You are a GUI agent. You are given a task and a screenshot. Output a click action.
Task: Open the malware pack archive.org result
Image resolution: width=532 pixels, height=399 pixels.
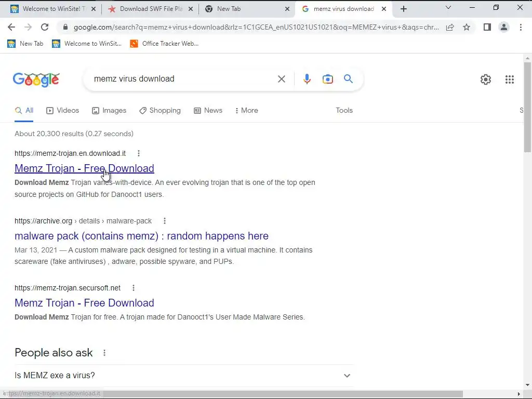tap(141, 236)
